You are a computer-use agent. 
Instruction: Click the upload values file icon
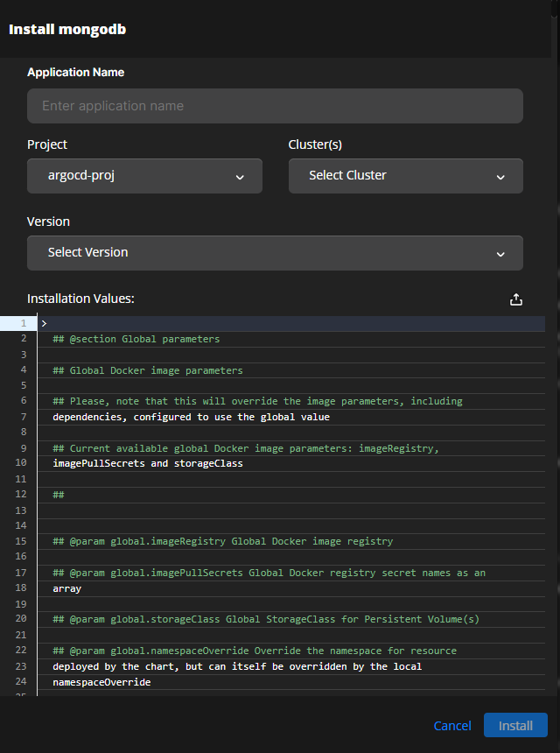pos(516,299)
